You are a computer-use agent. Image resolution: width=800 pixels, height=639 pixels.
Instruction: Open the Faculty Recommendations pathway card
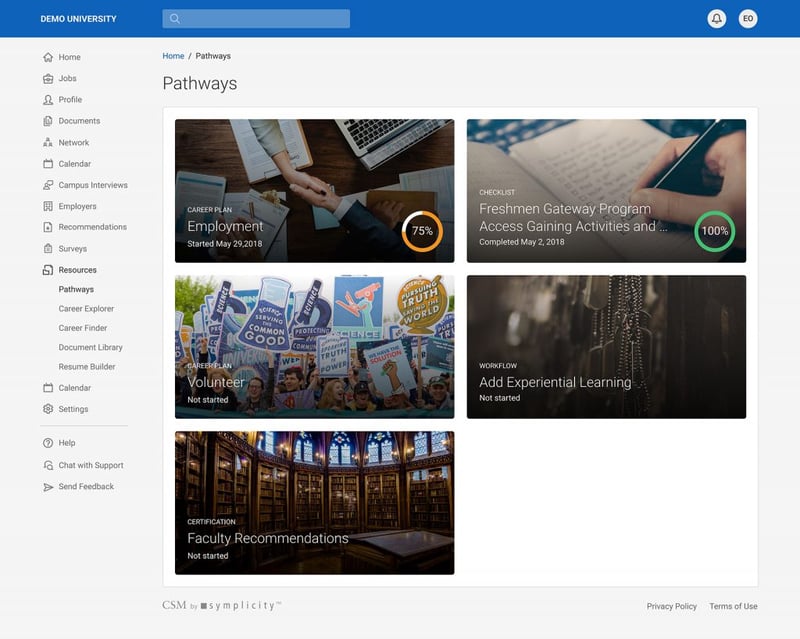[x=314, y=503]
